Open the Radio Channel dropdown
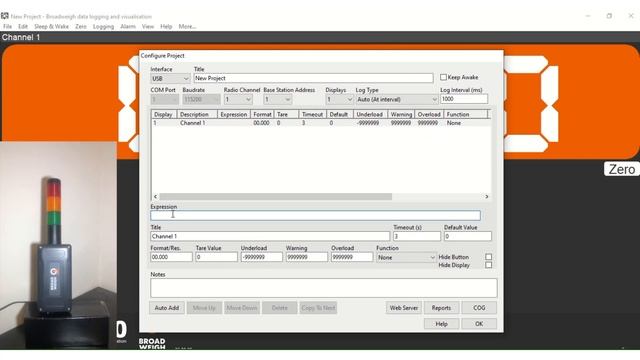640x360 pixels. tap(238, 99)
